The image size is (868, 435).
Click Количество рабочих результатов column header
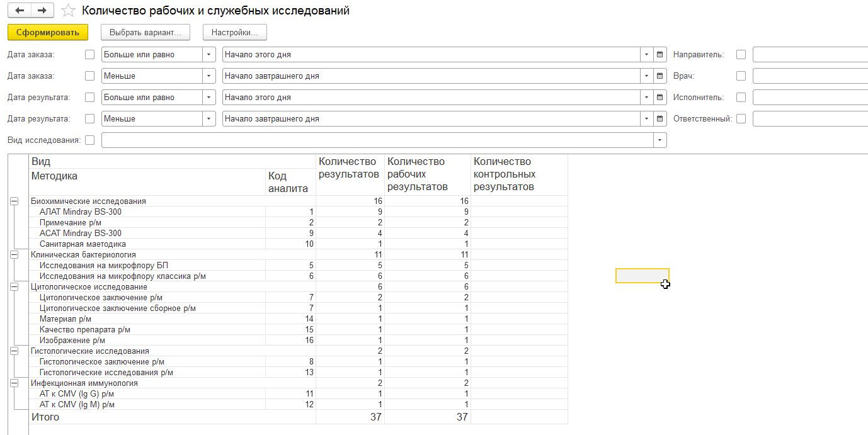click(428, 175)
